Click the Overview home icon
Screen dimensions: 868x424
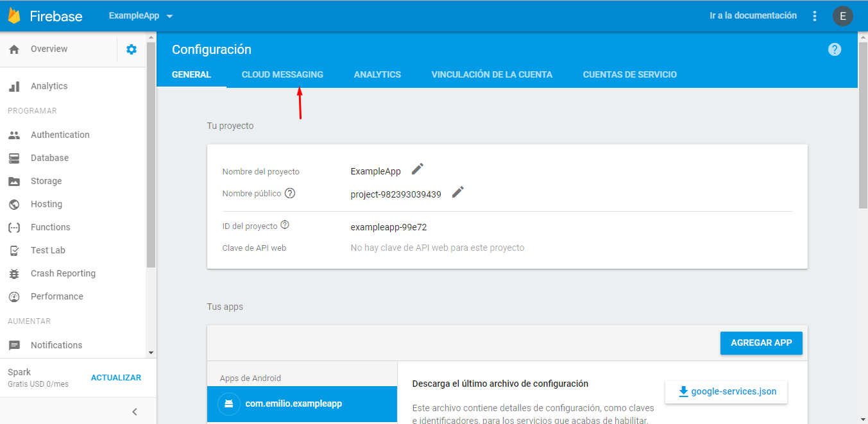tap(14, 49)
